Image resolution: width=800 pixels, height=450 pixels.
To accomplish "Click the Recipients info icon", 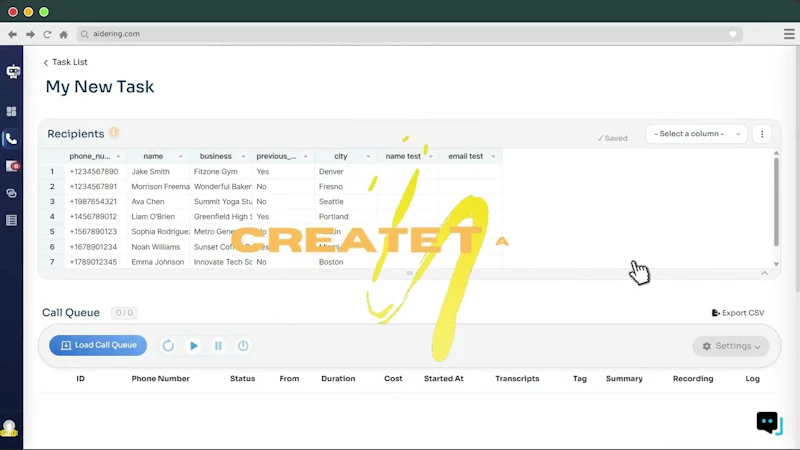I will point(114,133).
